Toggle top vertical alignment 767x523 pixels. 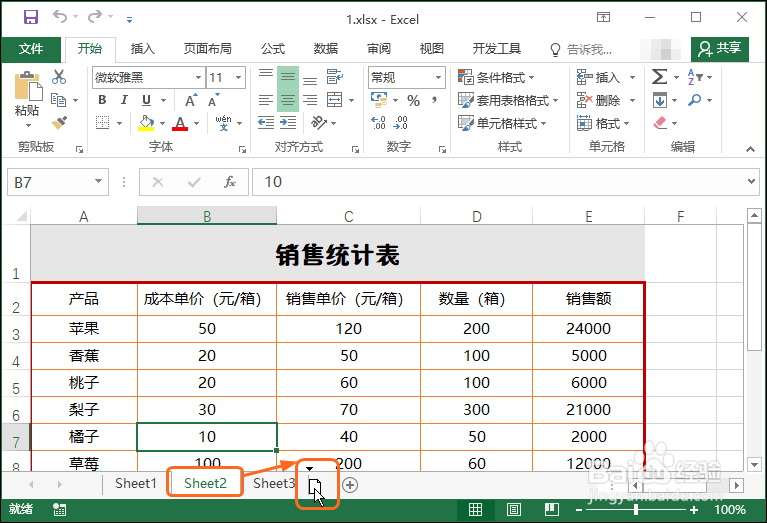tap(266, 73)
